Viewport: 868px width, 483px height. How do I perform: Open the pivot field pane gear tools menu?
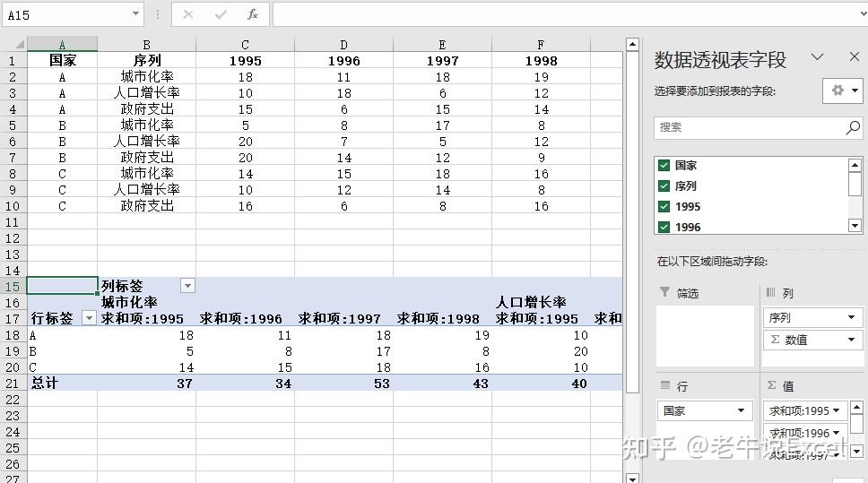[x=843, y=91]
